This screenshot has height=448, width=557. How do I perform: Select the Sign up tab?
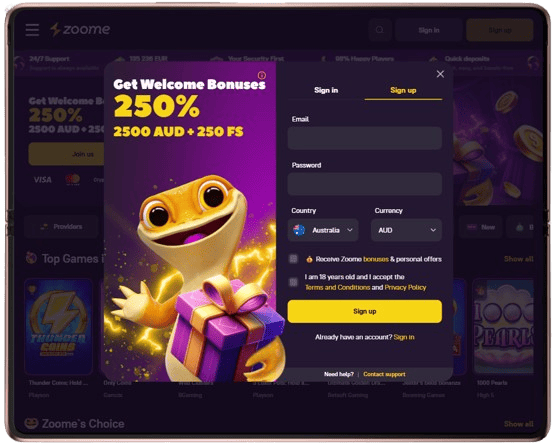point(403,90)
